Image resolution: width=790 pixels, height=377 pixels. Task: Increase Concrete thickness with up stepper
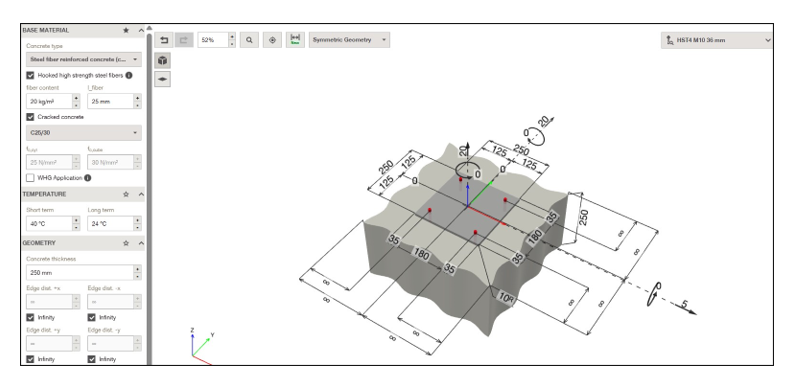point(138,269)
